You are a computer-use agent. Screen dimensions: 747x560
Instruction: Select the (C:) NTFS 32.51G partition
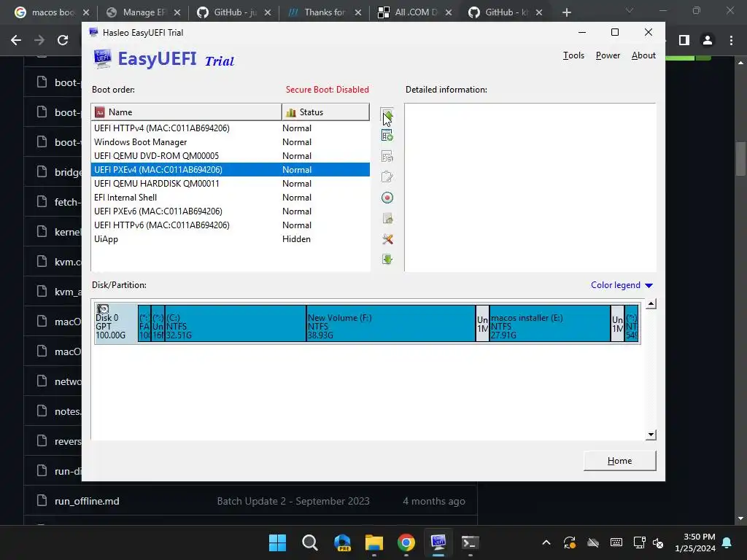[236, 323]
